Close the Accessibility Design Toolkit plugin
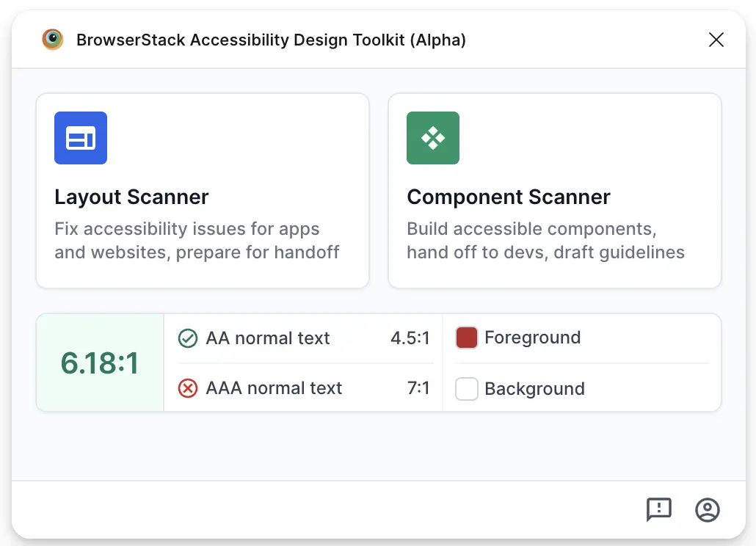The height and width of the screenshot is (546, 756). 716,40
